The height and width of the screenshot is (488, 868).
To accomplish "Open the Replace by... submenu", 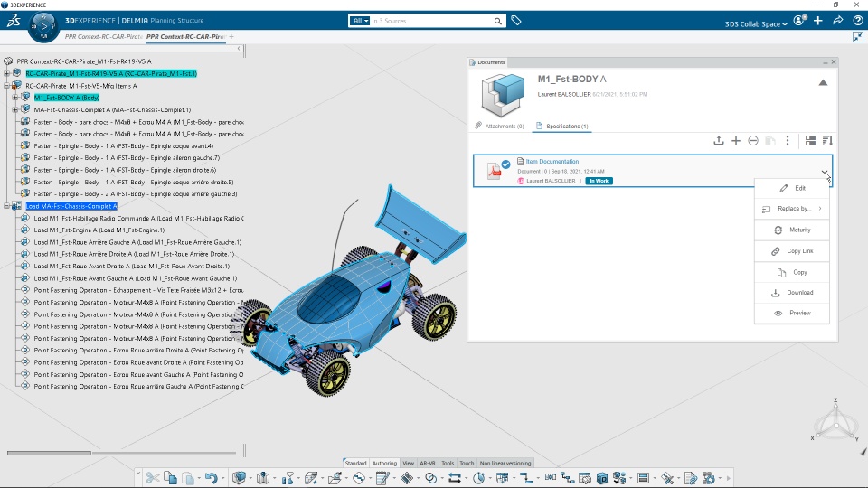I will click(792, 209).
